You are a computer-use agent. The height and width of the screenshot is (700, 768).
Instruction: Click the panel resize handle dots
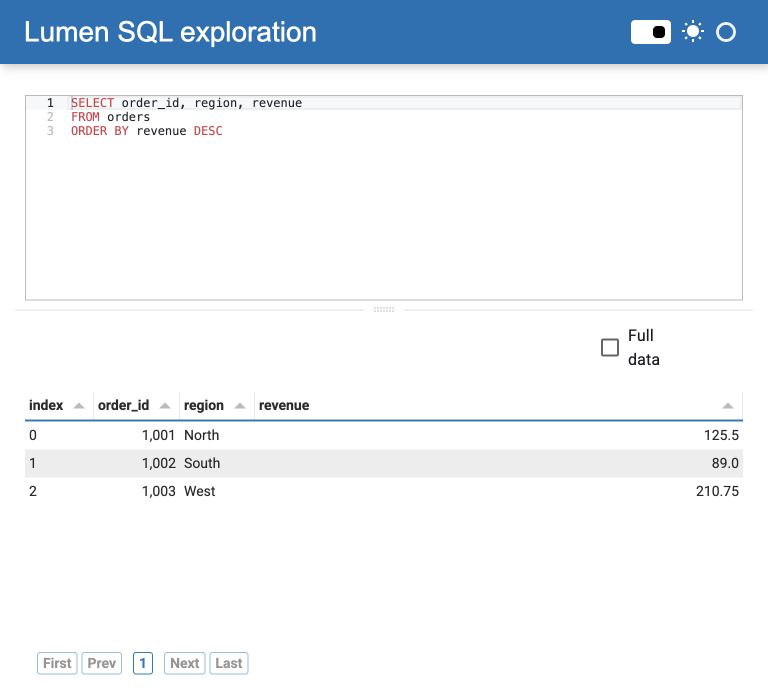point(384,310)
